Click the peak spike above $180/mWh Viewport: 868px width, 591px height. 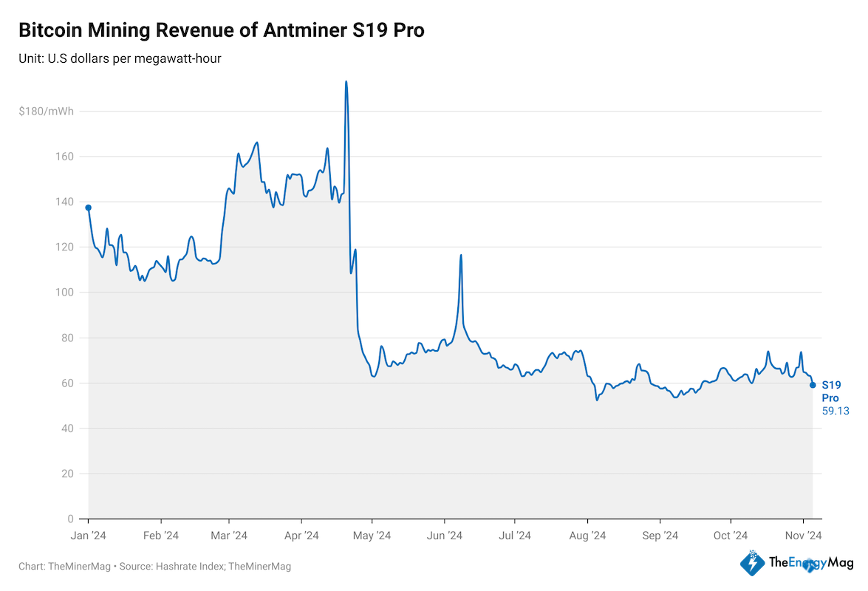346,81
